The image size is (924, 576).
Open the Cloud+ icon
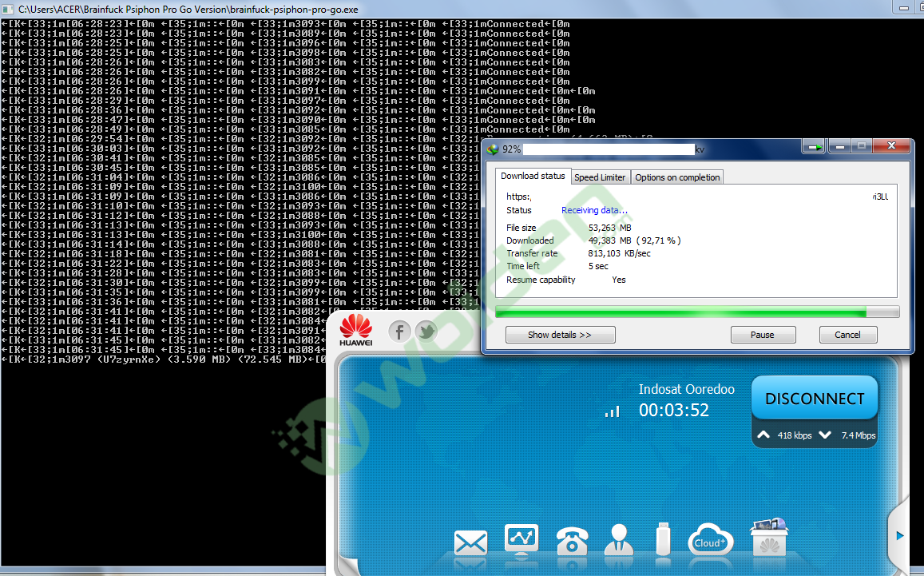[710, 540]
